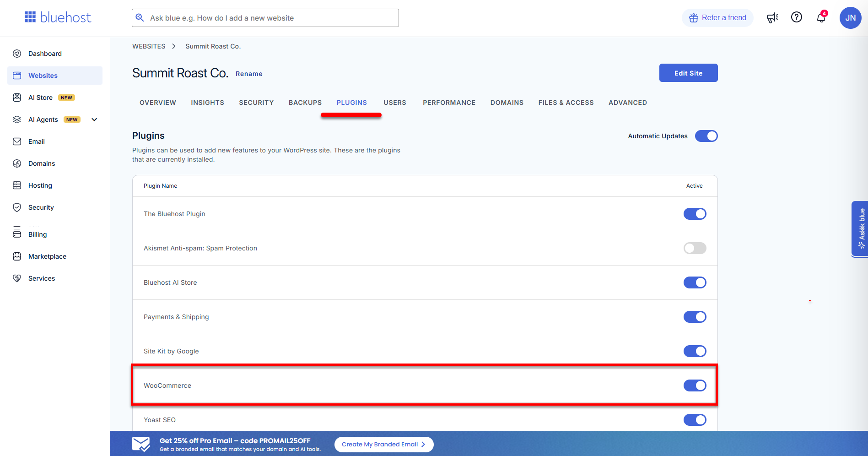Click the Email envelope icon
868x456 pixels.
pyautogui.click(x=17, y=141)
